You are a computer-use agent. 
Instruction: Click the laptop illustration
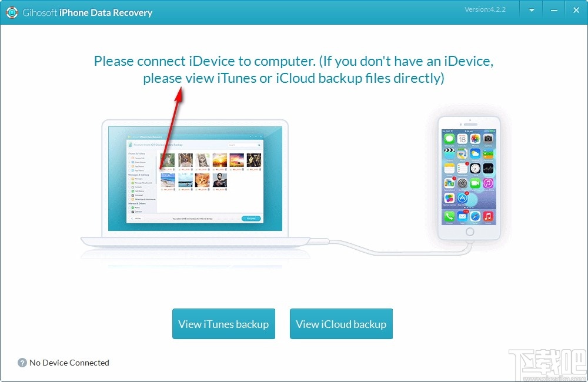tap(195, 184)
